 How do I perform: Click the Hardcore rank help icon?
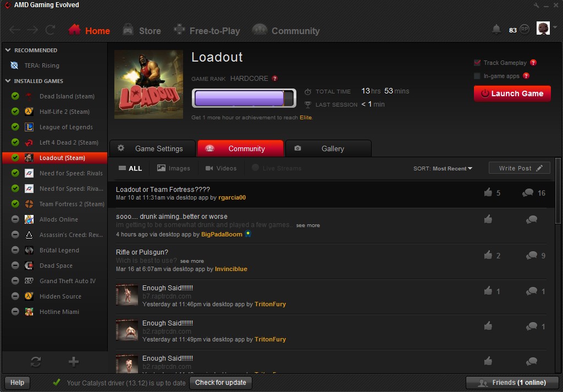tap(275, 78)
